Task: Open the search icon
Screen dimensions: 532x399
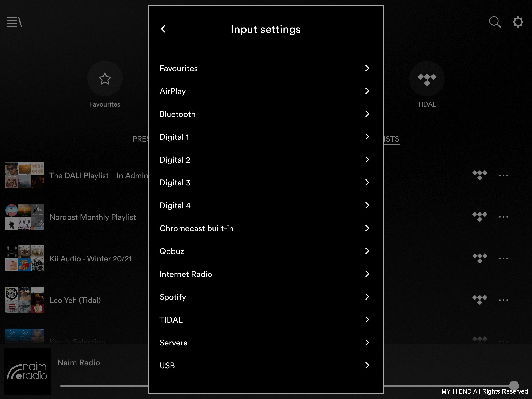Action: 495,22
